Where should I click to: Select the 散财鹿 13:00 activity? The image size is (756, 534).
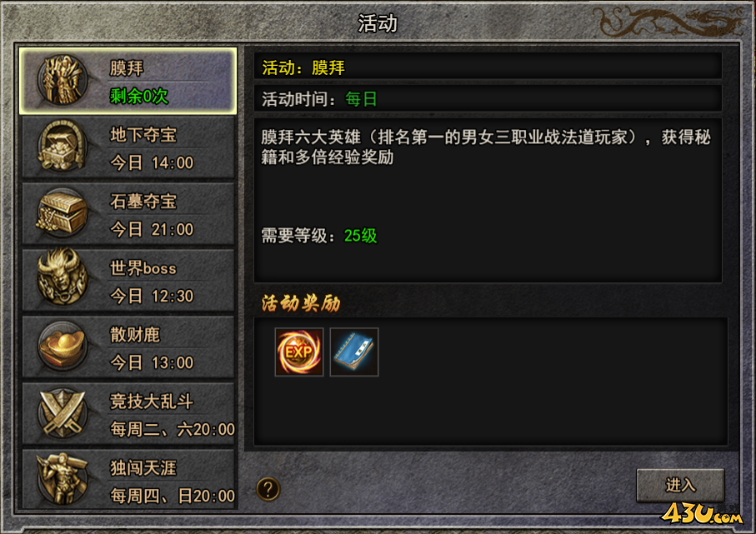pos(128,347)
